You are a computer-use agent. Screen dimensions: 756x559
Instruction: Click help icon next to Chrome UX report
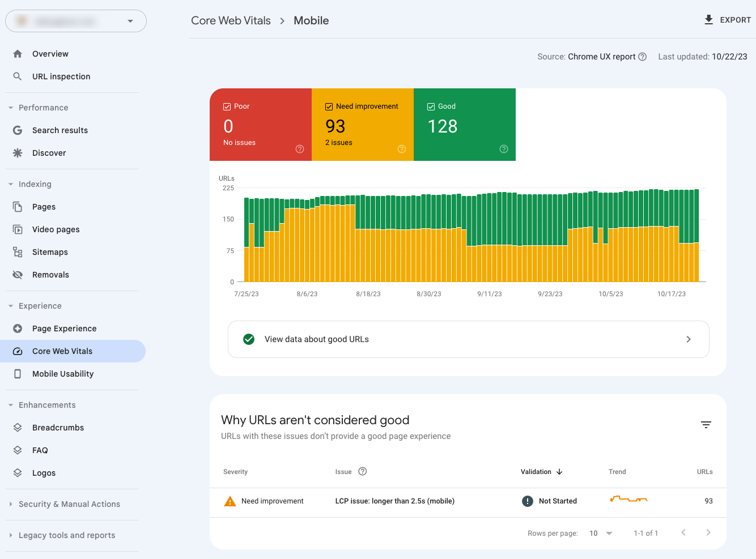point(643,57)
